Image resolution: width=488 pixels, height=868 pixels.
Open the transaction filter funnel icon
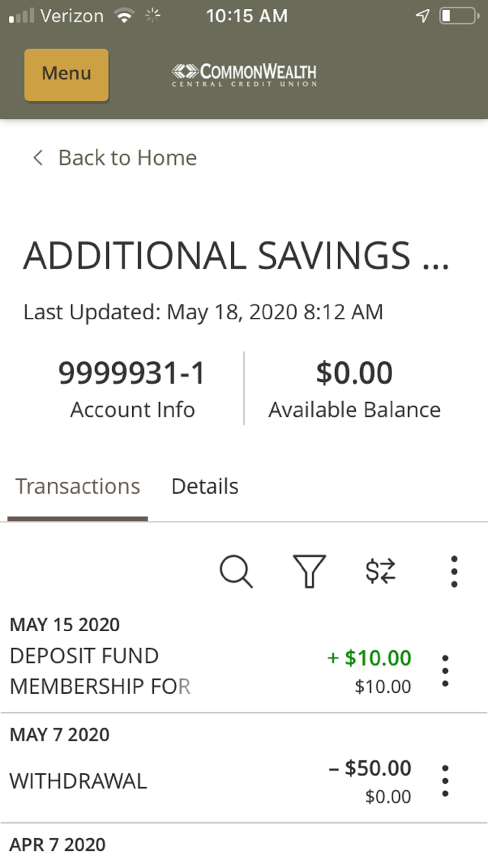[309, 571]
